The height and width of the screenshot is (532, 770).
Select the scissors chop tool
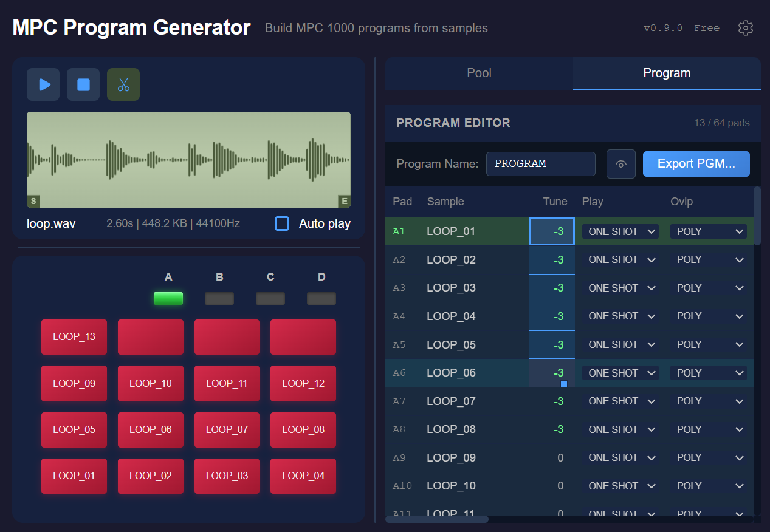point(123,84)
